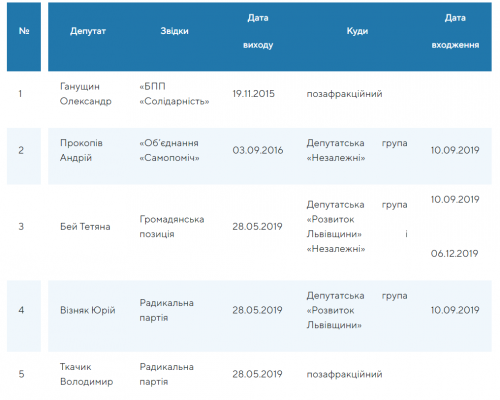
Task: Click exit date 19.11.2015
Action: coord(254,94)
